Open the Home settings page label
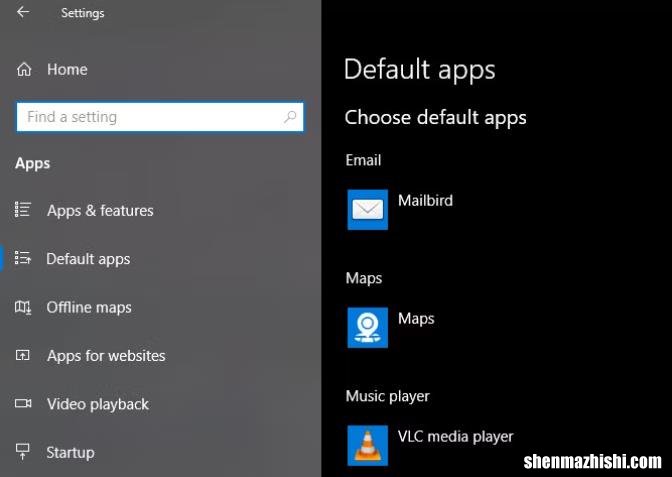Viewport: 672px width, 477px height. click(x=67, y=69)
